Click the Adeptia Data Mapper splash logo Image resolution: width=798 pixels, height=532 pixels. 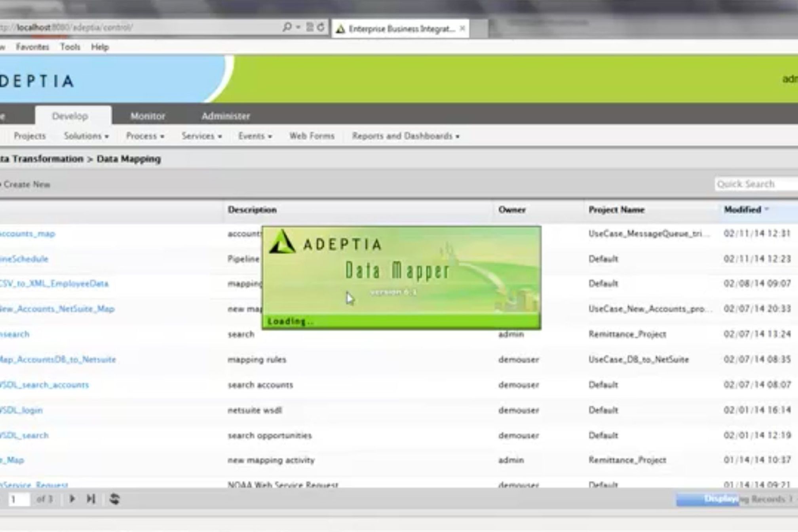coord(282,242)
